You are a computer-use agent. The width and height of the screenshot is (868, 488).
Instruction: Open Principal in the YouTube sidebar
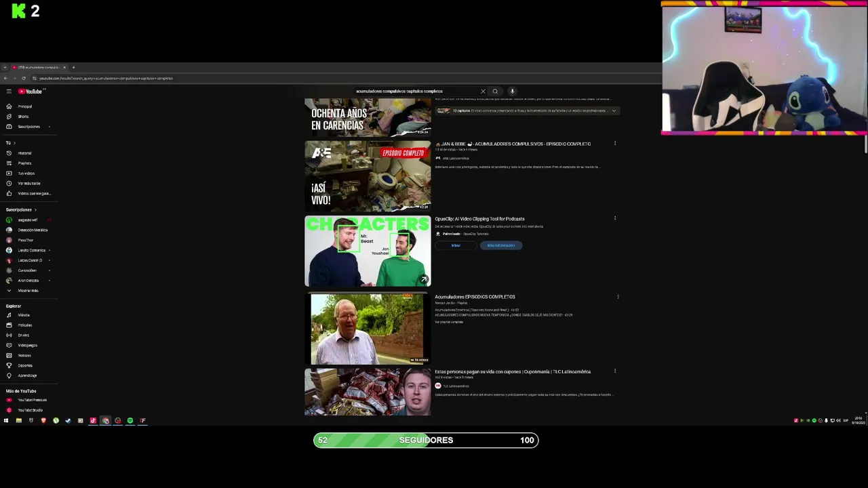pos(25,106)
